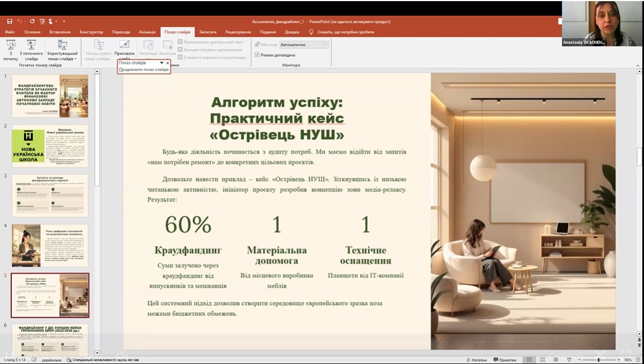Viewport: 644px width, 364px height.
Task: Launch Slide Show view icon in status bar
Action: (x=569, y=360)
